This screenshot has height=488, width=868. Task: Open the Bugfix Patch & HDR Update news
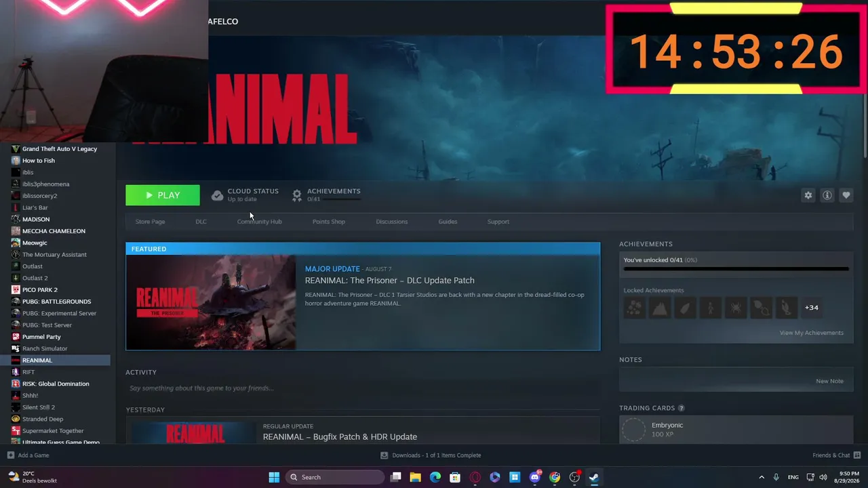340,437
